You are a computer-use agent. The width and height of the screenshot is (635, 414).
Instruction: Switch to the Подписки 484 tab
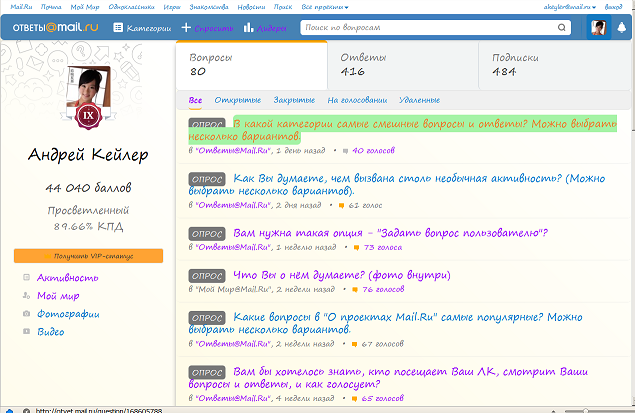(x=554, y=65)
